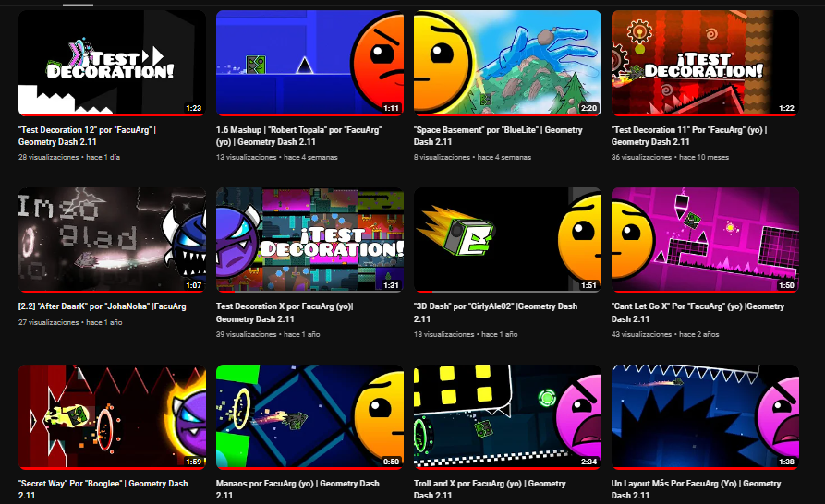Click title "Cant Let Go X" Por FacuArg
The width and height of the screenshot is (825, 504).
click(x=698, y=312)
